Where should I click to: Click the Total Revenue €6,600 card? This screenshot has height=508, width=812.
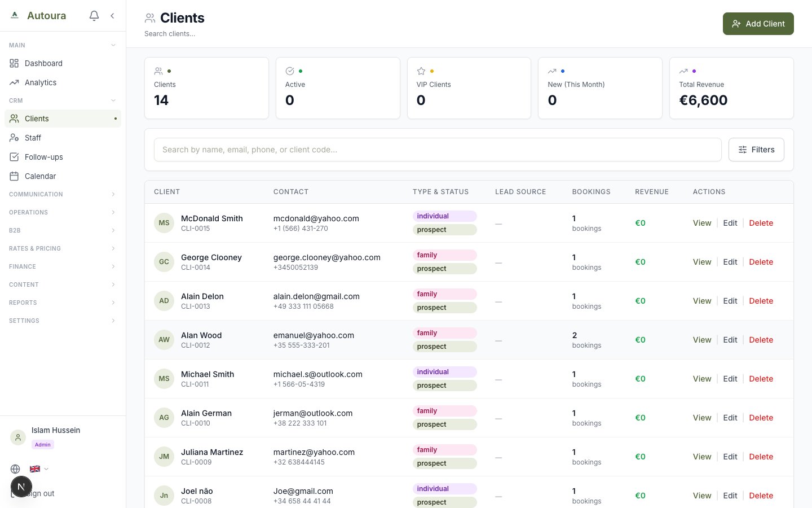click(x=731, y=88)
